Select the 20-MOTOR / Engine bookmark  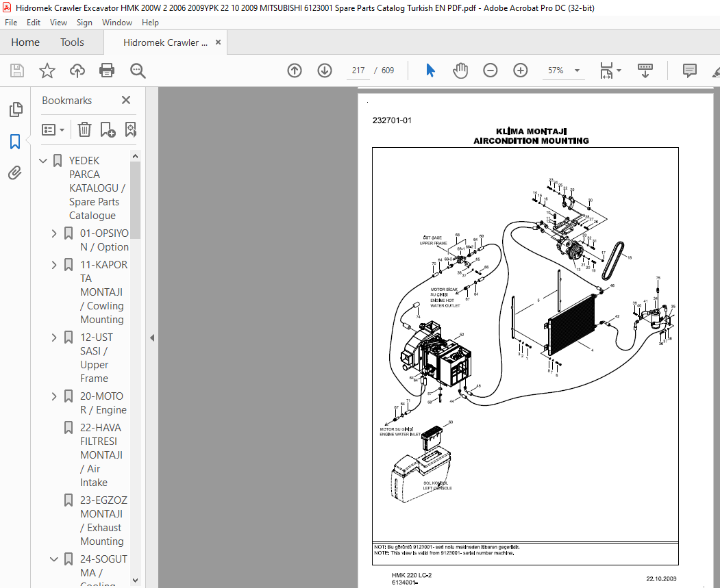click(x=103, y=403)
